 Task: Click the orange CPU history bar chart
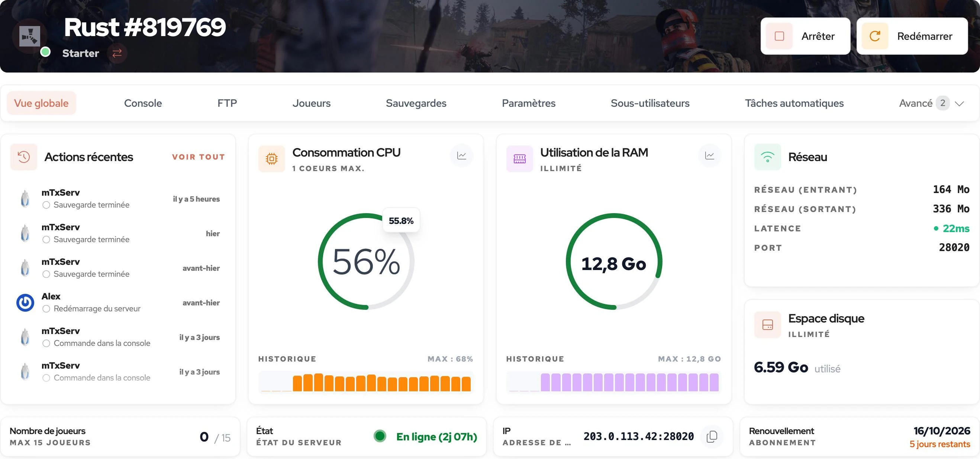point(366,382)
